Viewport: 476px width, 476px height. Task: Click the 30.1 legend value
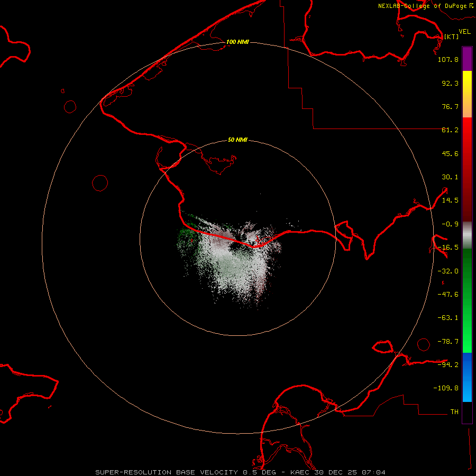coord(450,177)
